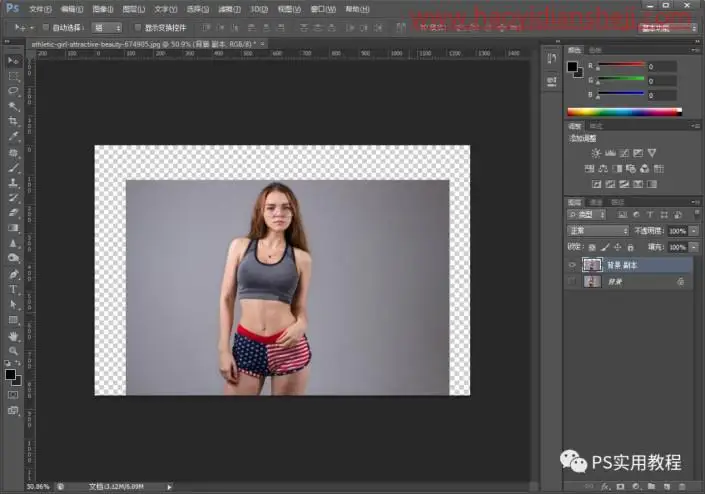Toggle lock transparent pixels
This screenshot has height=494, width=705.
pyautogui.click(x=592, y=247)
